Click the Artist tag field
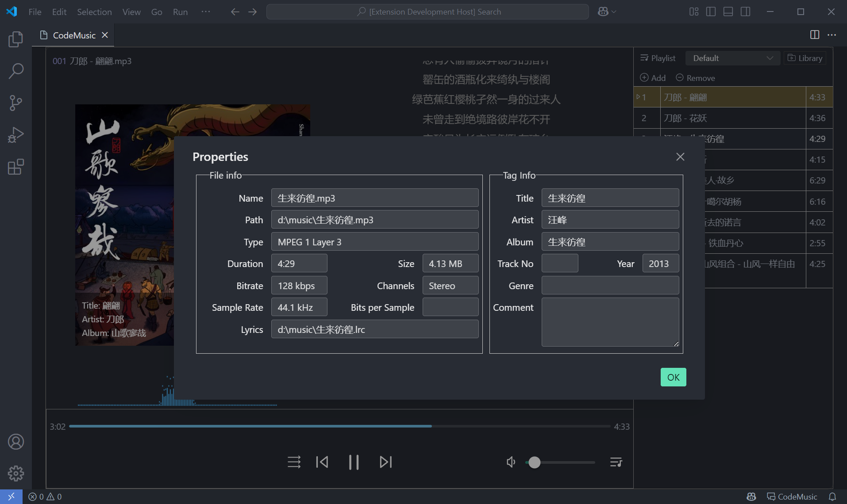The width and height of the screenshot is (847, 504). (610, 220)
